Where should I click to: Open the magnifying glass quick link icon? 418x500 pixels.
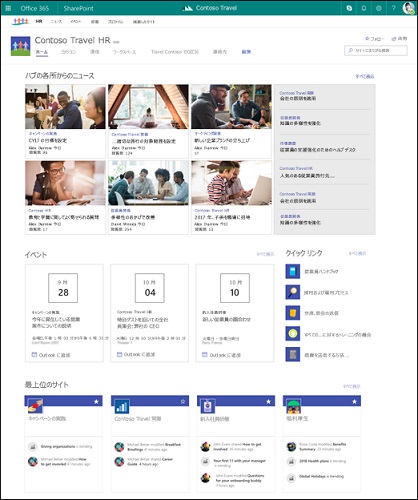point(293,292)
